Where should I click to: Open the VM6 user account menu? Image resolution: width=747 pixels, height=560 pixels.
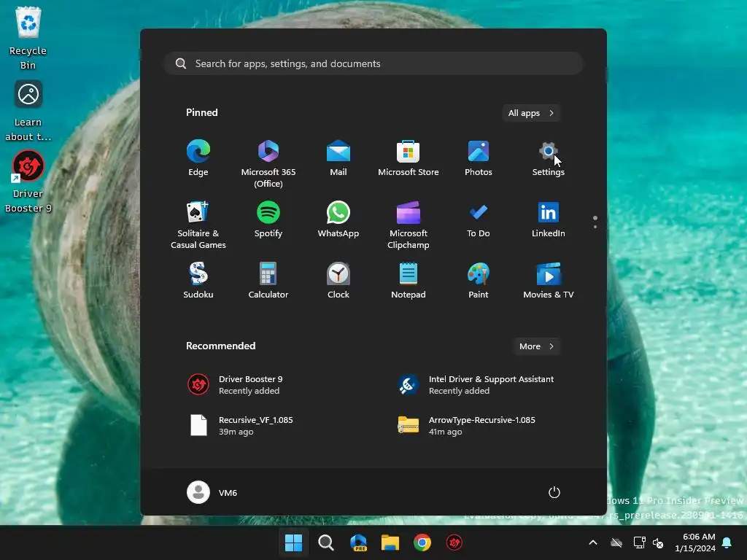pos(212,492)
